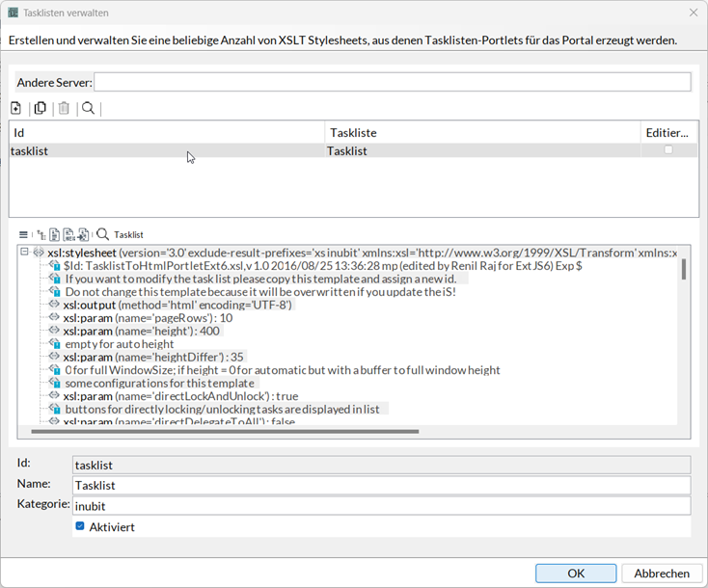Click the trash delete icon above the table

64,108
